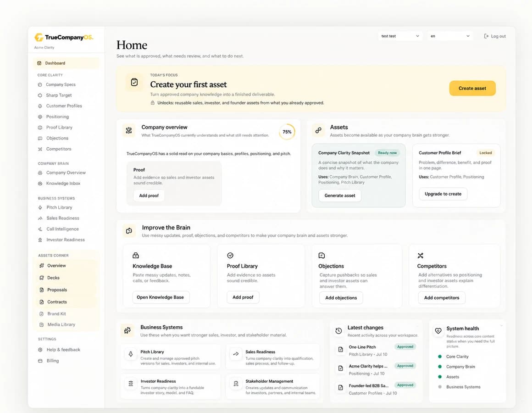
Task: Open Pitch Library in sidebar
Action: coord(59,207)
